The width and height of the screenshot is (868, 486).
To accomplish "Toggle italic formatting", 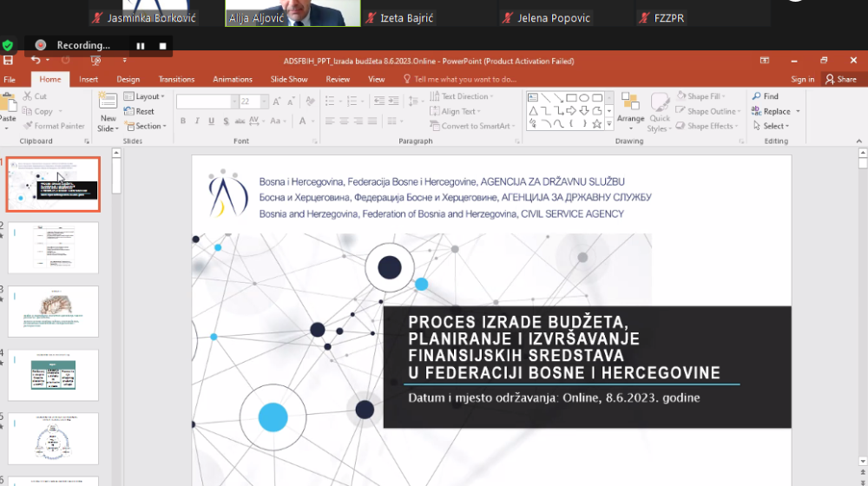I will pos(197,121).
